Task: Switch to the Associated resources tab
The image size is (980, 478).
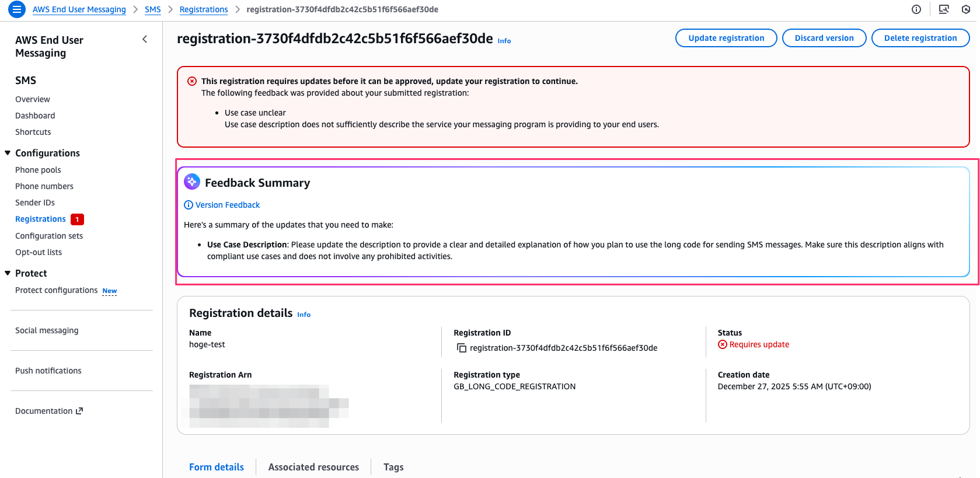Action: tap(313, 467)
